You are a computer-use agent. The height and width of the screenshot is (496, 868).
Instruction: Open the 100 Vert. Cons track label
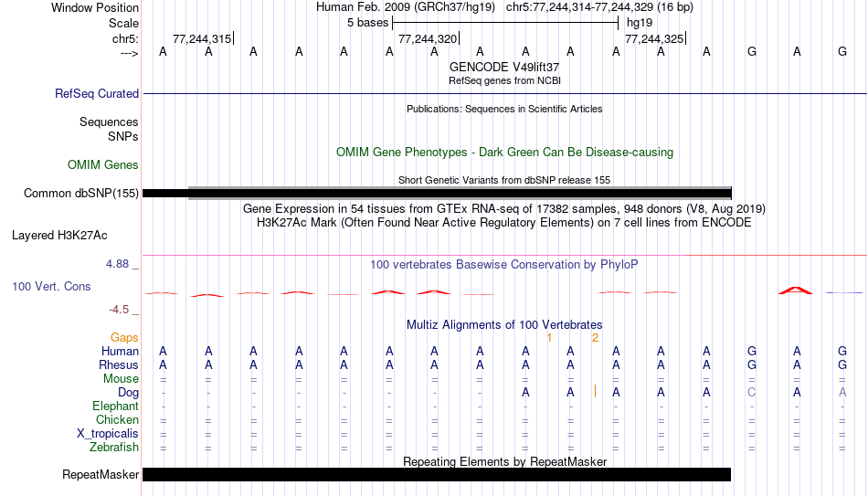click(x=51, y=286)
